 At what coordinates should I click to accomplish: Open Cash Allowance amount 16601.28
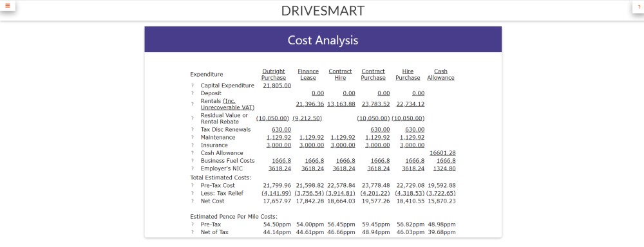pyautogui.click(x=443, y=153)
